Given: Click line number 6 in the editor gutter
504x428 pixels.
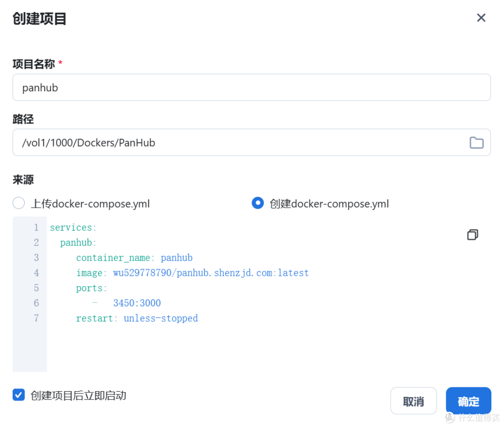Looking at the screenshot, I should 36,303.
